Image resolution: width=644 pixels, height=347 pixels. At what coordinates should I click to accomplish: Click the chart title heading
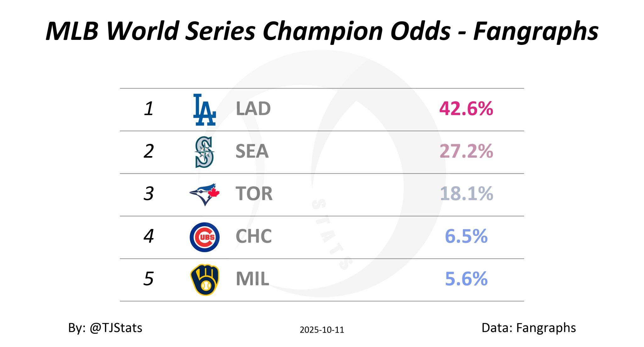point(322,31)
